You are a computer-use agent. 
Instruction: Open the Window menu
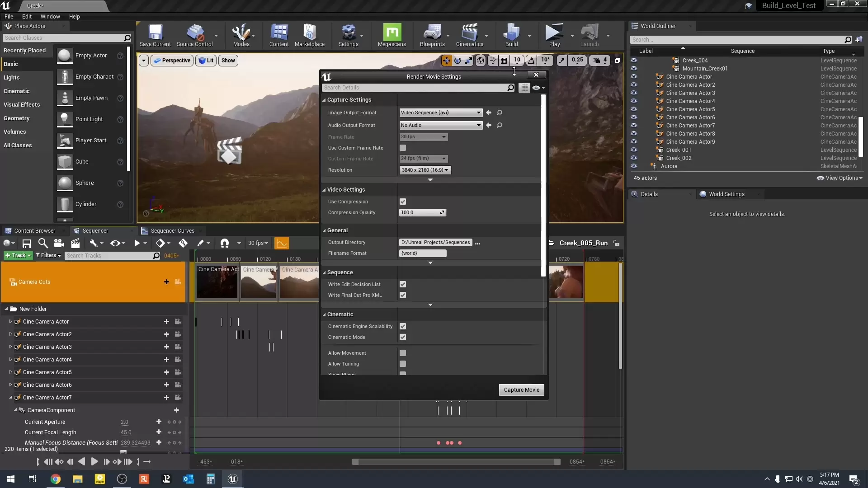click(50, 16)
